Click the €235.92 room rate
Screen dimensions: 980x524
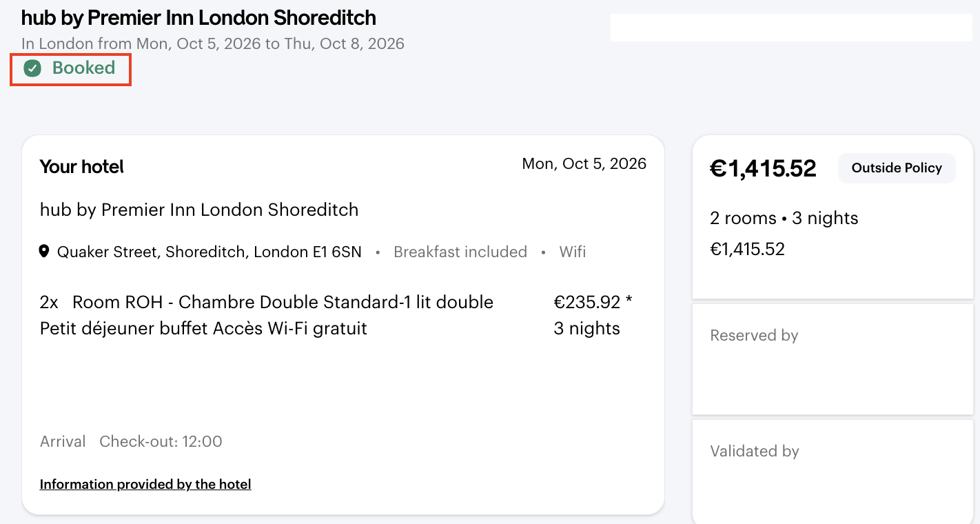click(587, 303)
